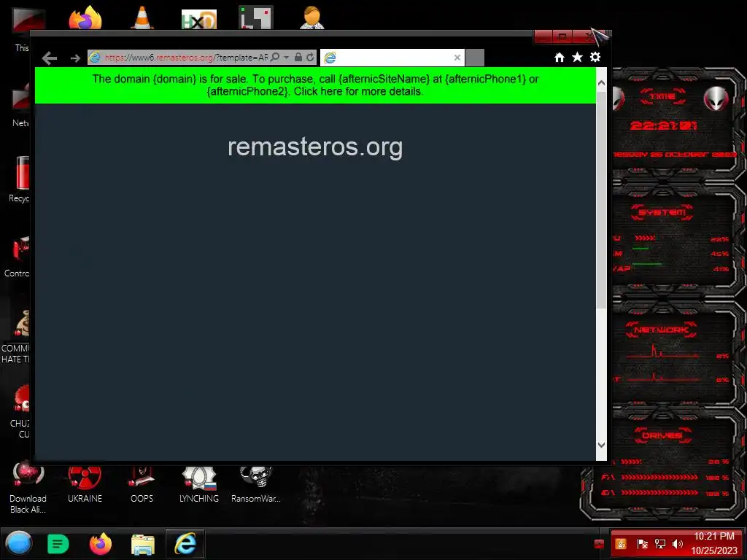Viewport: 747px width, 560px height.
Task: Launch Firefox from the taskbar
Action: (101, 544)
